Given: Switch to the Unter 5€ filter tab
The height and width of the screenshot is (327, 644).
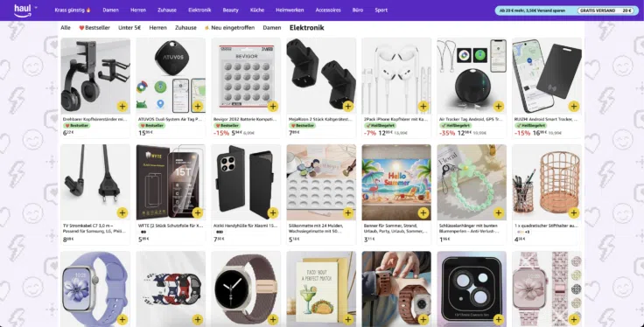Looking at the screenshot, I should pyautogui.click(x=129, y=28).
